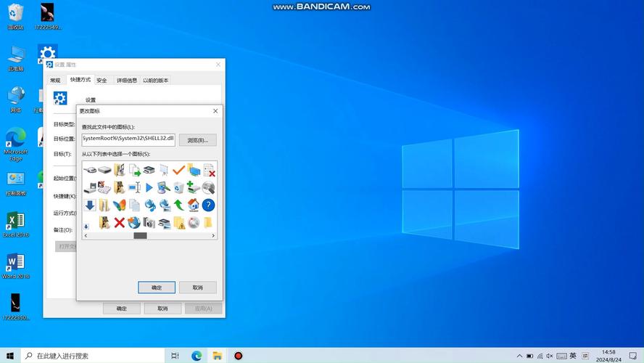Choose the printer icon in the top row
This screenshot has width=644, height=363.
[x=149, y=169]
